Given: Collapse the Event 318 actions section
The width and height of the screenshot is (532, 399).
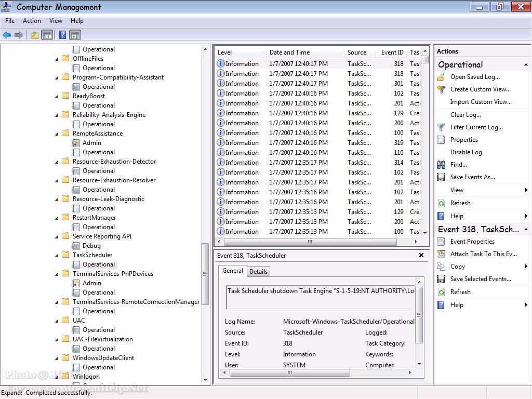Looking at the screenshot, I should [x=526, y=229].
